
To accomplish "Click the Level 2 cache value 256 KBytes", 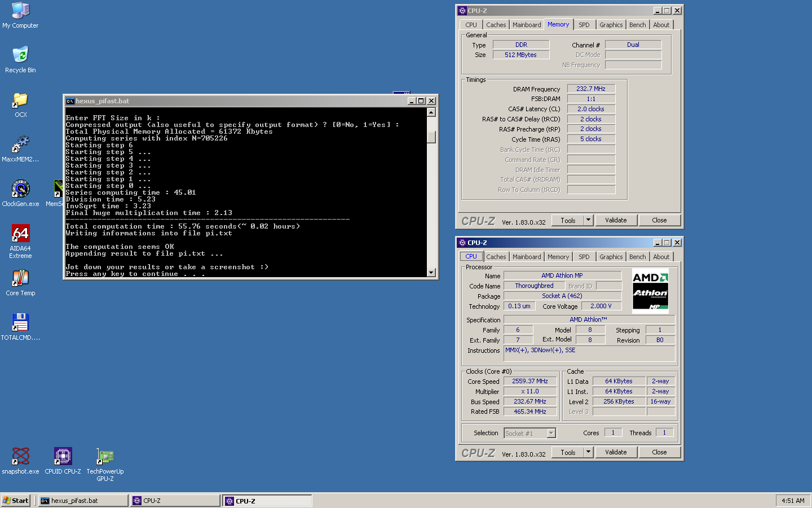I will coord(619,401).
